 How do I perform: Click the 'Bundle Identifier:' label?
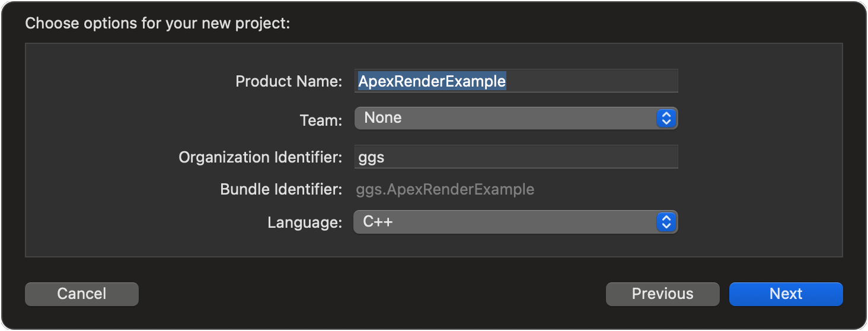(281, 190)
